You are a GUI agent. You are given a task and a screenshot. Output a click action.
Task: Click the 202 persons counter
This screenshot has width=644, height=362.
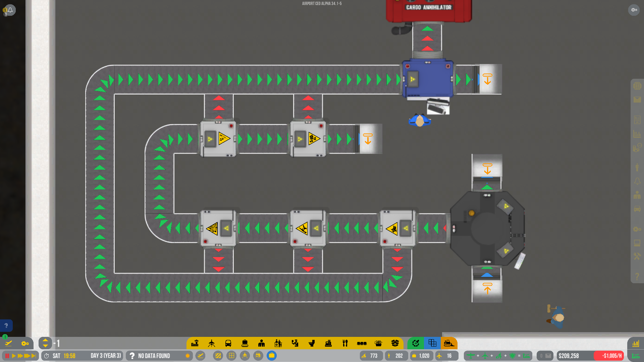(396, 356)
